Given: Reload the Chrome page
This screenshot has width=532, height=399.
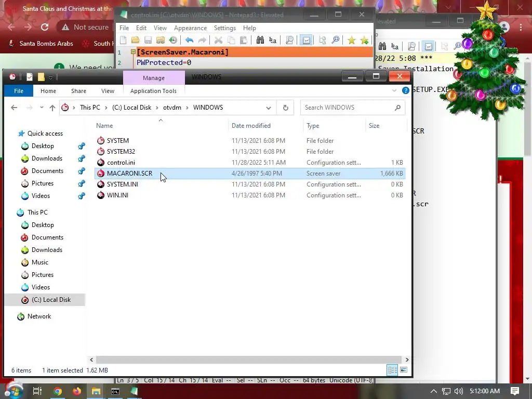Looking at the screenshot, I should (x=45, y=27).
